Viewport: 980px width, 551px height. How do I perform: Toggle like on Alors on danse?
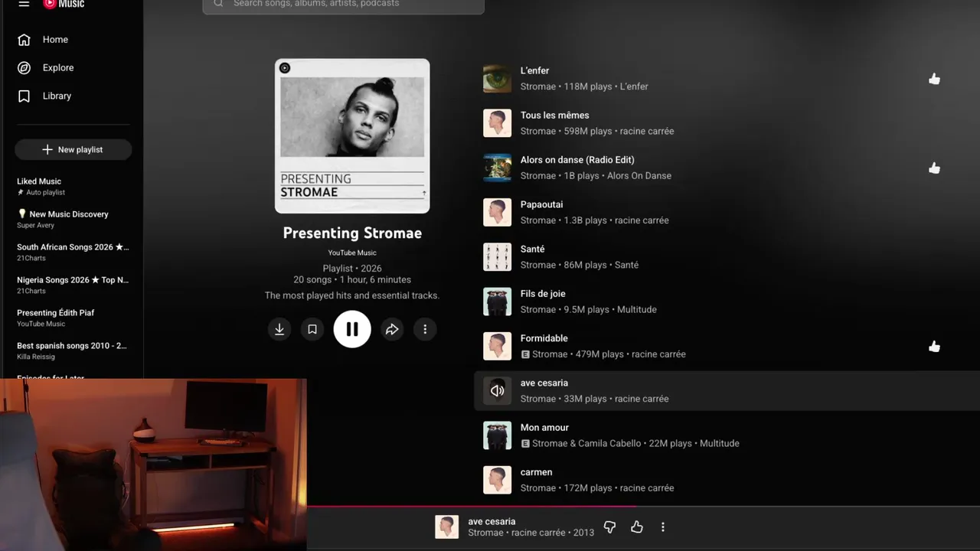point(934,168)
